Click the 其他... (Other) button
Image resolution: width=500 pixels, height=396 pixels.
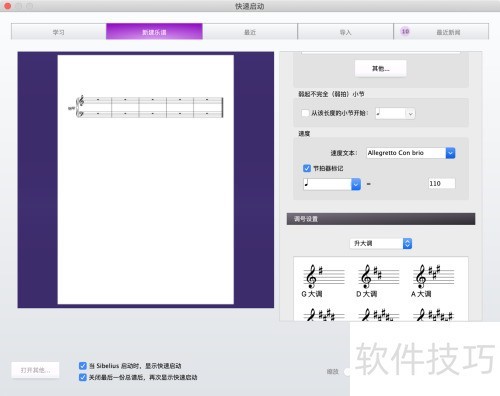381,69
